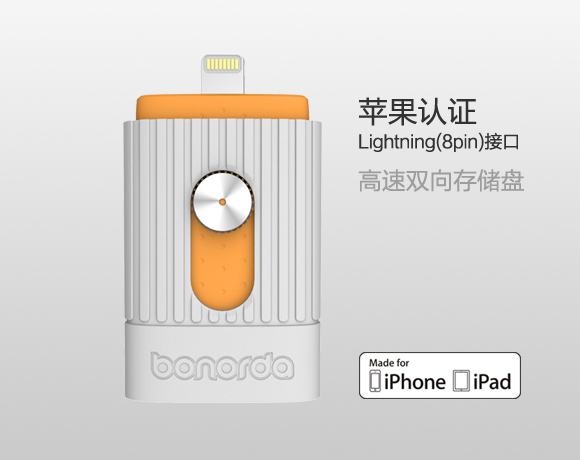Click the white base cap of the drive

click(222, 361)
